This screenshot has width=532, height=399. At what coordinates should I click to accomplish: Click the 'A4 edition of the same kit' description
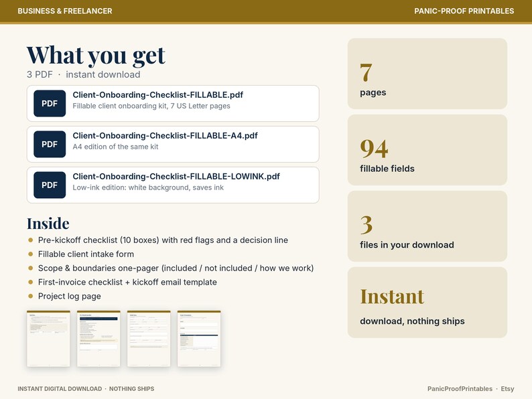115,147
